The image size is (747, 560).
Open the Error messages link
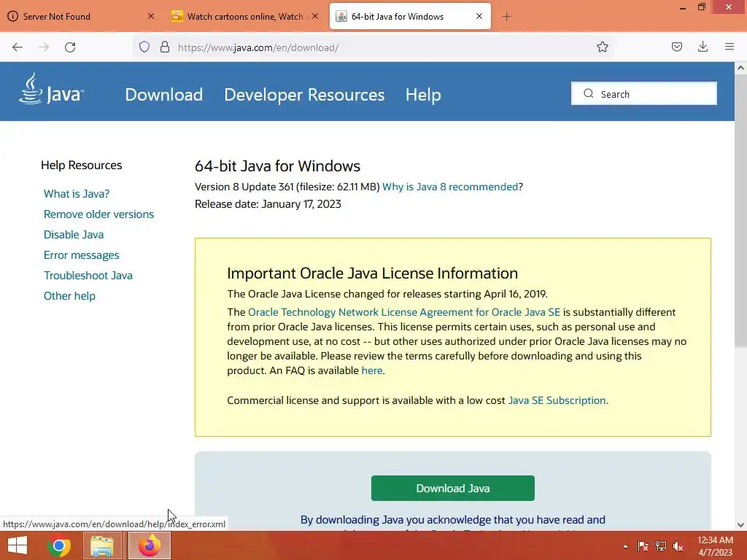[82, 255]
